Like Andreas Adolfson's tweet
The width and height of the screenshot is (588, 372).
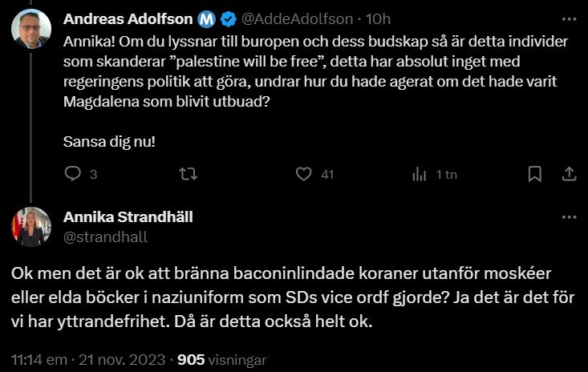[x=303, y=174]
